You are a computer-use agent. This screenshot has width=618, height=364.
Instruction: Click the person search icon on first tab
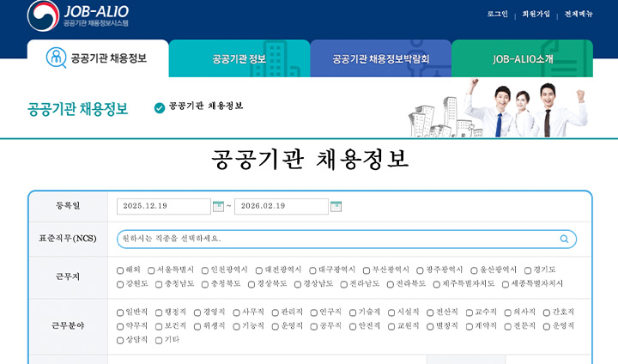coord(56,58)
